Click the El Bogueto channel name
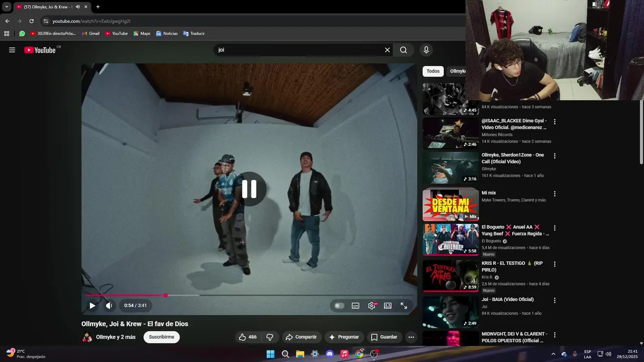Viewport: 644px width, 362px height. pos(491,241)
